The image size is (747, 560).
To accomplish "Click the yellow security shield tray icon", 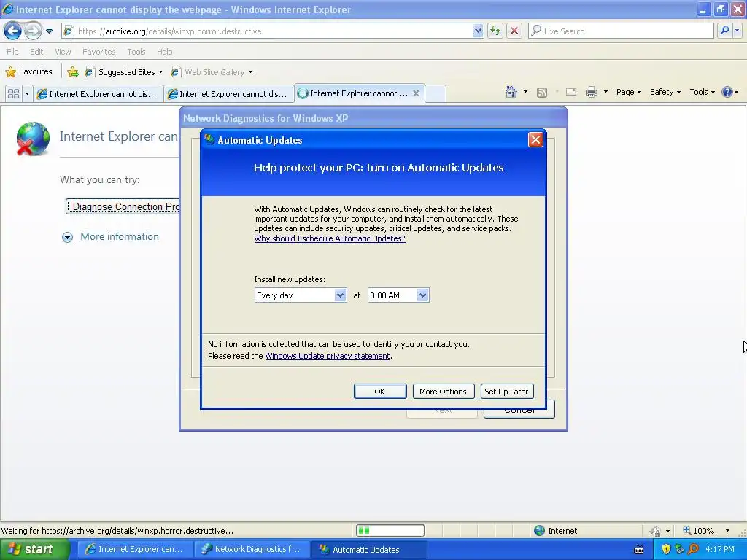I will [666, 549].
